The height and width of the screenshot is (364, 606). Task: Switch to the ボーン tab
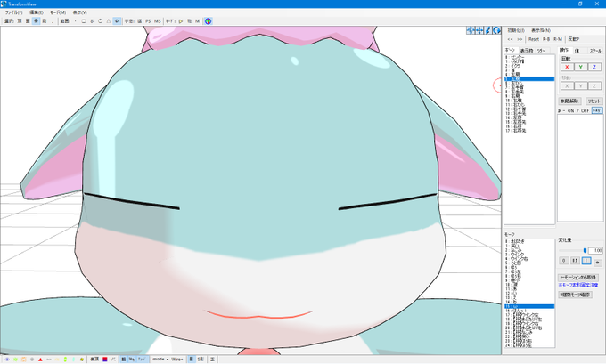[x=510, y=50]
